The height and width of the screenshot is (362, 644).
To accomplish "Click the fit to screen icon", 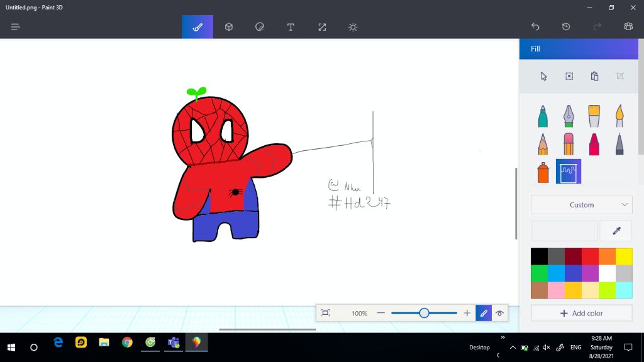I will (x=325, y=313).
